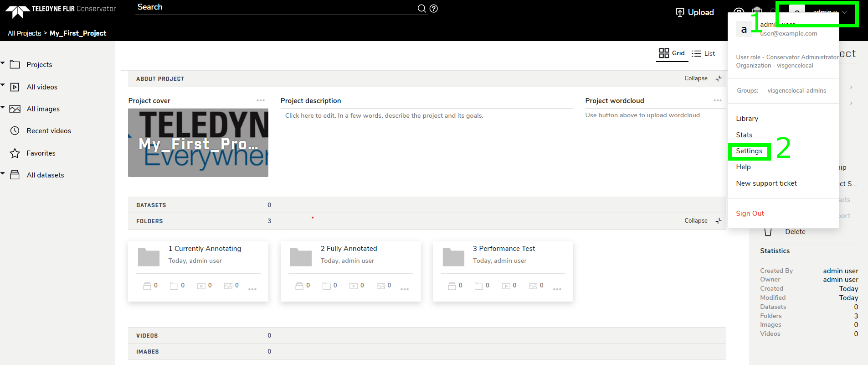Click the My_First_Project cover thumbnail
Screen dimensions: 868x365
coord(198,143)
